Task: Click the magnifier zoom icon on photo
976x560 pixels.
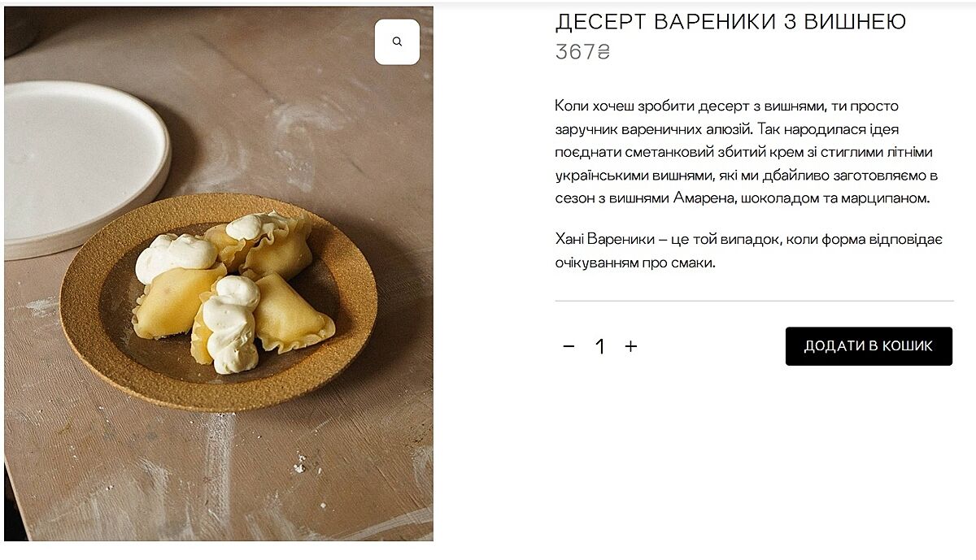Action: click(397, 41)
